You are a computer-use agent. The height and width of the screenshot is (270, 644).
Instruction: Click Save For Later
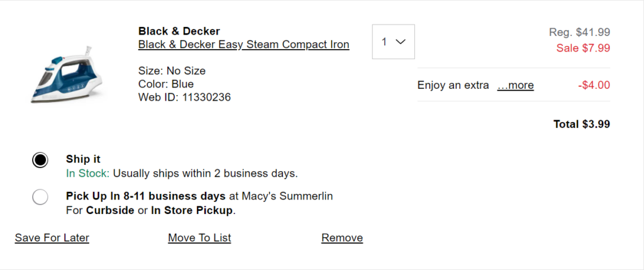click(52, 238)
